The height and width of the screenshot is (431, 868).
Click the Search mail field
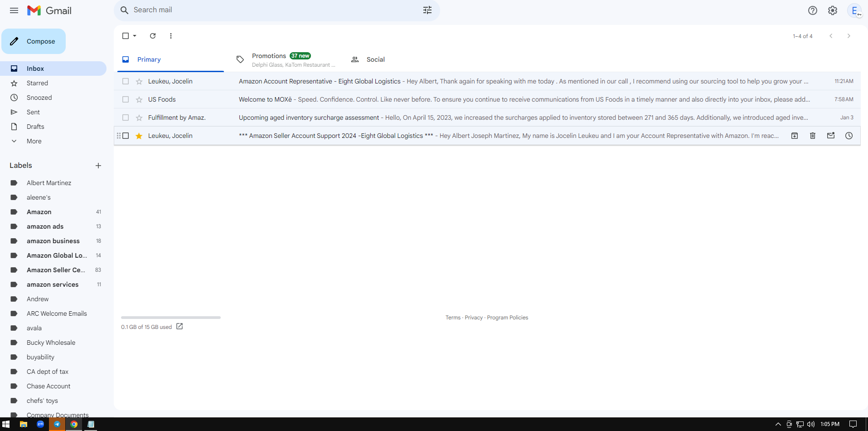click(276, 10)
